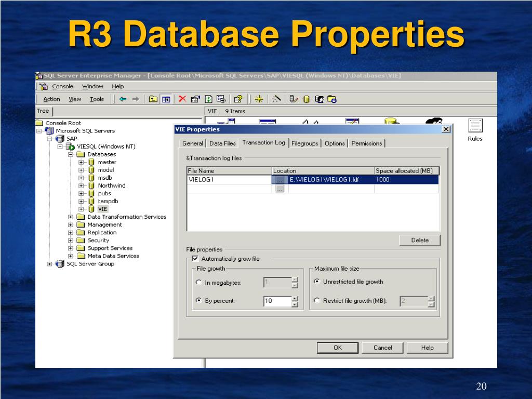
Task: Click the Back arrow toolbar icon
Action: click(123, 99)
